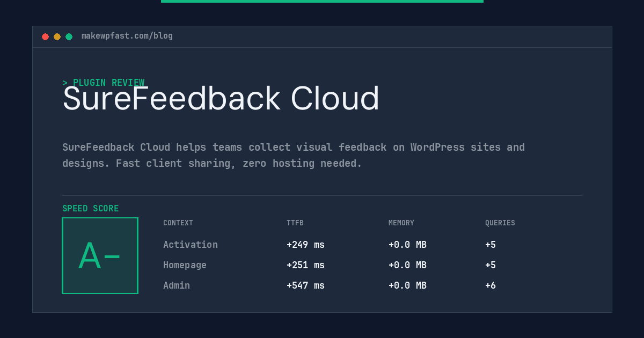This screenshot has width=644, height=338.
Task: Click the red window dot
Action: pyautogui.click(x=45, y=36)
